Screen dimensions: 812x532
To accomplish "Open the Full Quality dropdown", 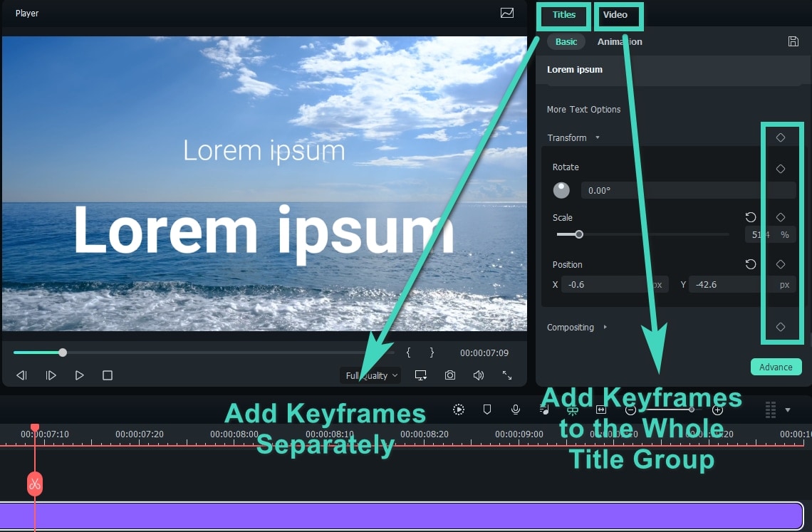I will click(370, 375).
